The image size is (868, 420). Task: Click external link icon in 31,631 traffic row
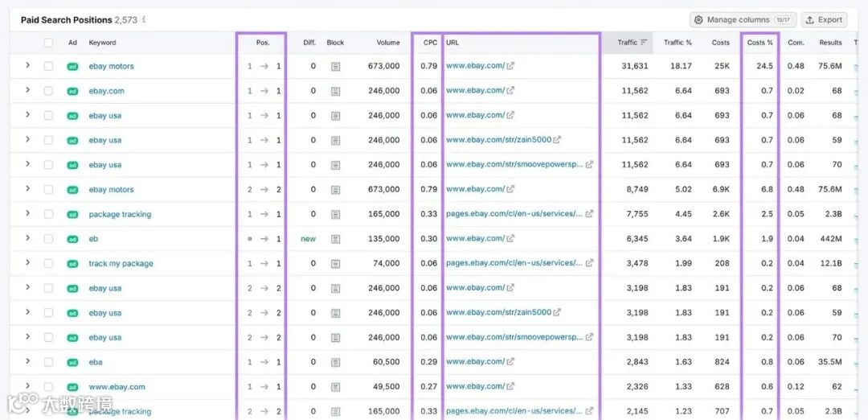[x=510, y=65]
